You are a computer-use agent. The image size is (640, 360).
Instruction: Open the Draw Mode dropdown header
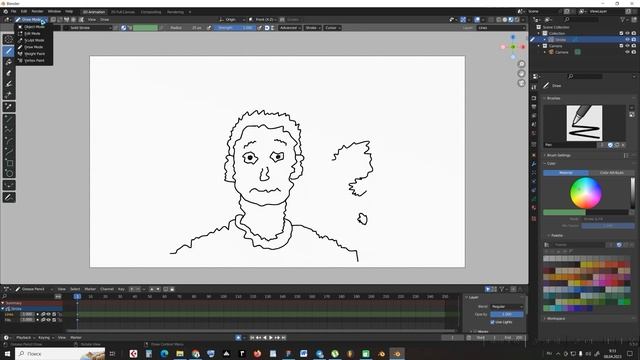point(31,20)
